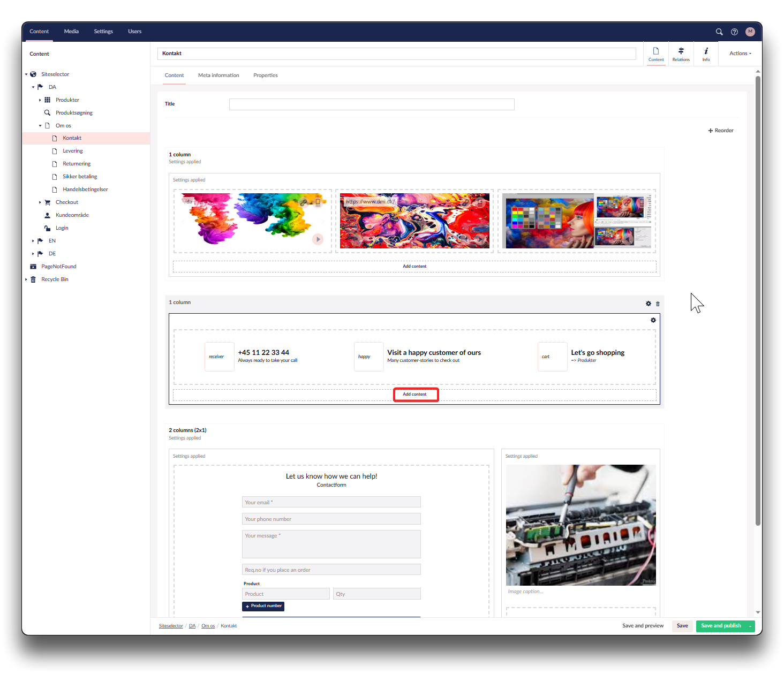Click the user avatar icon

coord(750,32)
